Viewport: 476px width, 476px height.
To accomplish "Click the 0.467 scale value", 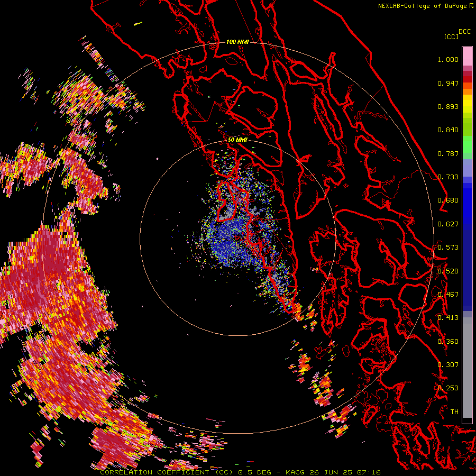I will 448,295.
